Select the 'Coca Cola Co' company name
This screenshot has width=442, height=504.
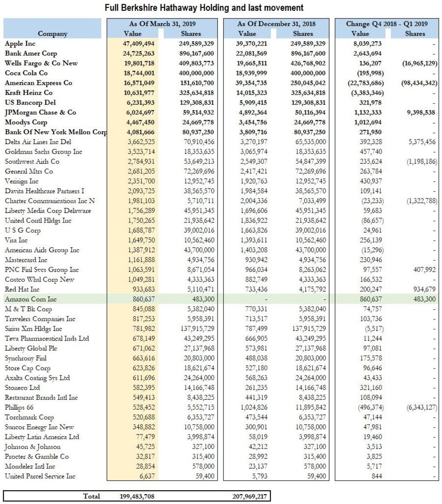(x=26, y=73)
